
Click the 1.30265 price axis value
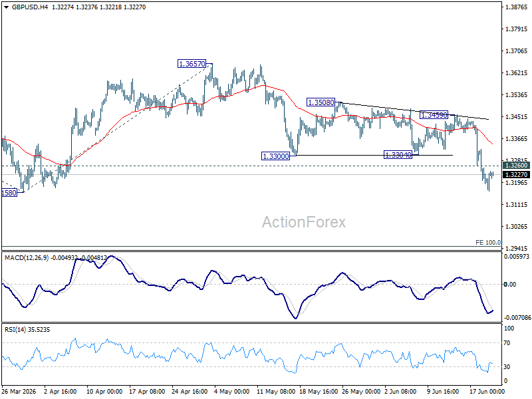click(x=517, y=226)
